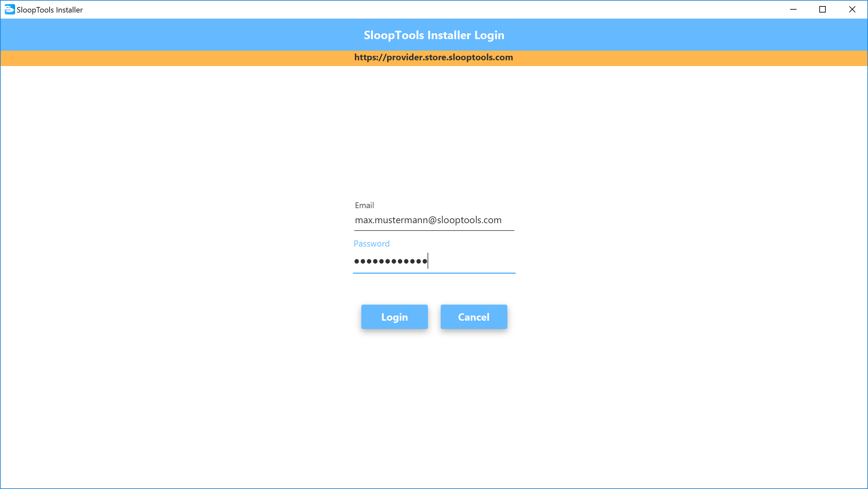Click the Email input field

click(x=434, y=220)
